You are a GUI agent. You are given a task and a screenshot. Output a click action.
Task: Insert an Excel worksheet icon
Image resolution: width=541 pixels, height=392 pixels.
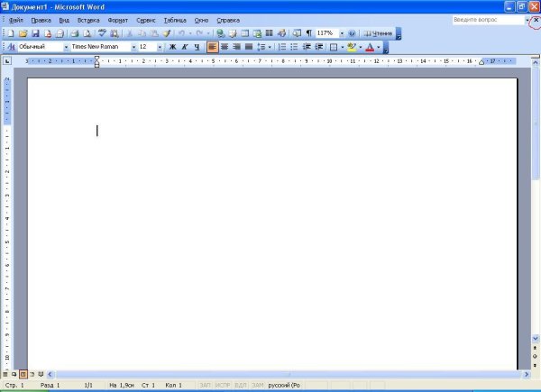257,33
